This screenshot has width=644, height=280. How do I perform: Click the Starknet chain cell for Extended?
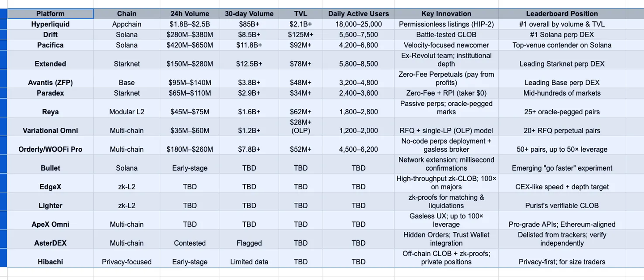click(127, 64)
